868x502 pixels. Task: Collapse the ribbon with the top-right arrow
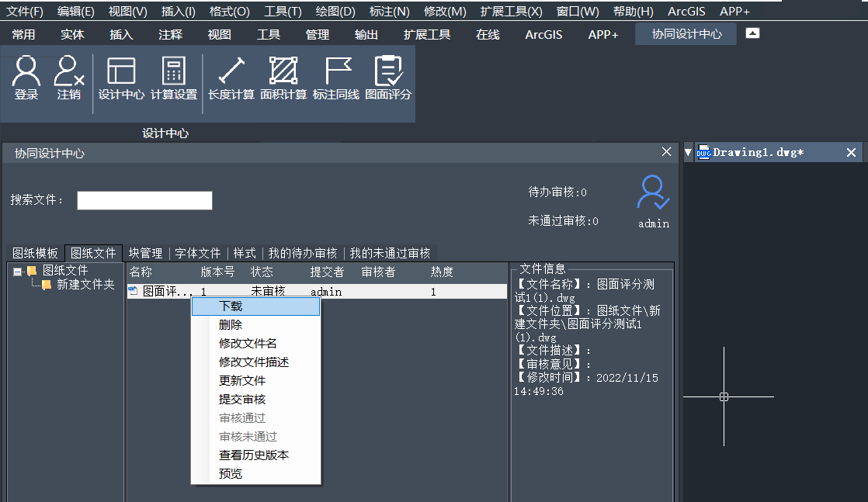tap(752, 34)
